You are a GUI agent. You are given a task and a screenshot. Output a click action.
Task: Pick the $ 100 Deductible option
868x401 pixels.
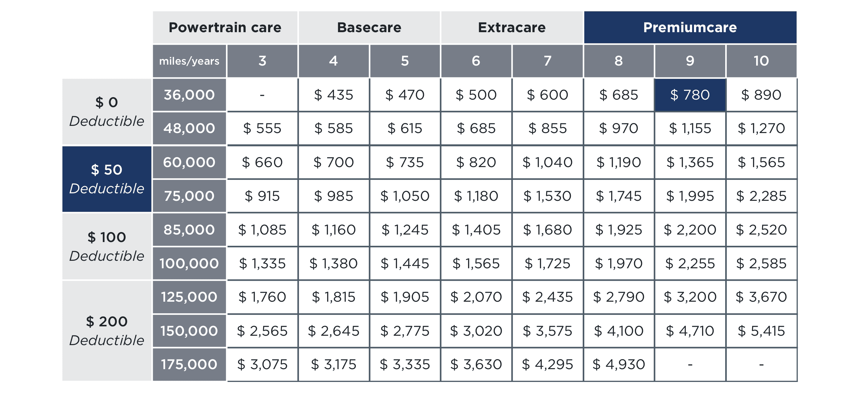coord(107,246)
